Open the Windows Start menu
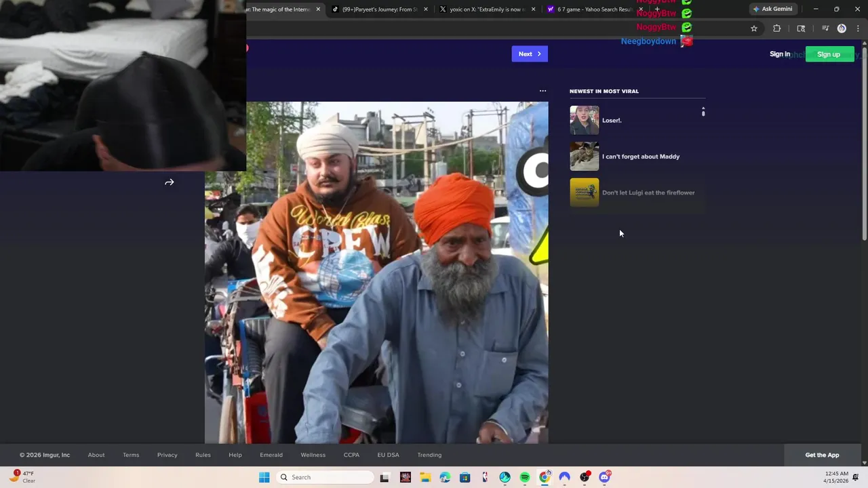868x488 pixels. (264, 477)
